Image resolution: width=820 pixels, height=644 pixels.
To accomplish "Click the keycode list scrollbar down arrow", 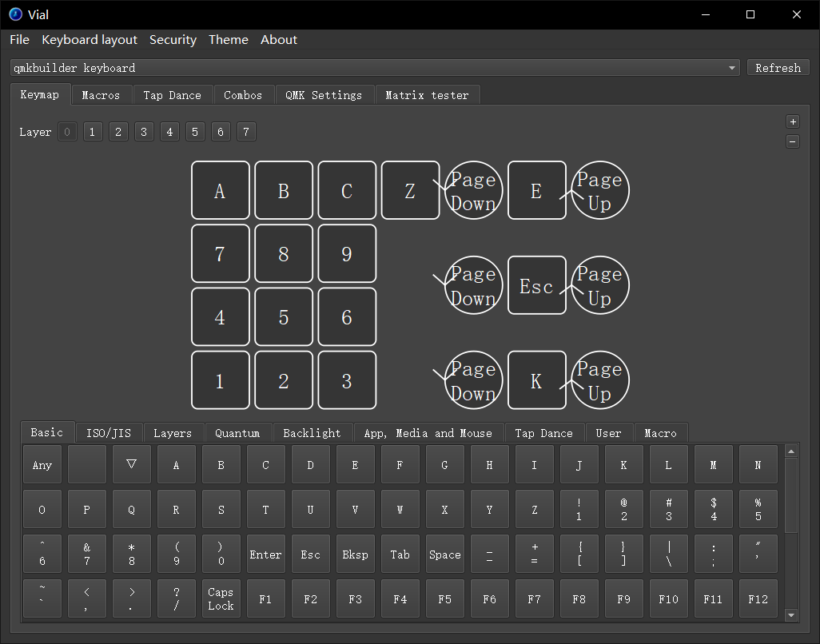I will click(791, 614).
